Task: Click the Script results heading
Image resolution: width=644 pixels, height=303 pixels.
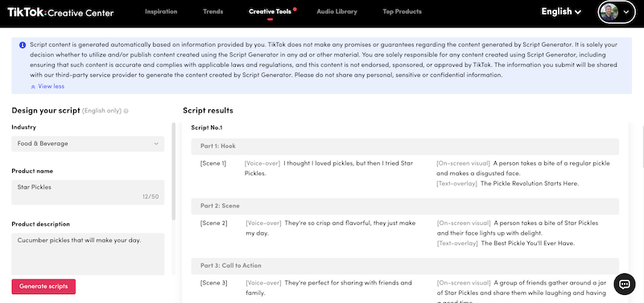Action: tap(208, 111)
